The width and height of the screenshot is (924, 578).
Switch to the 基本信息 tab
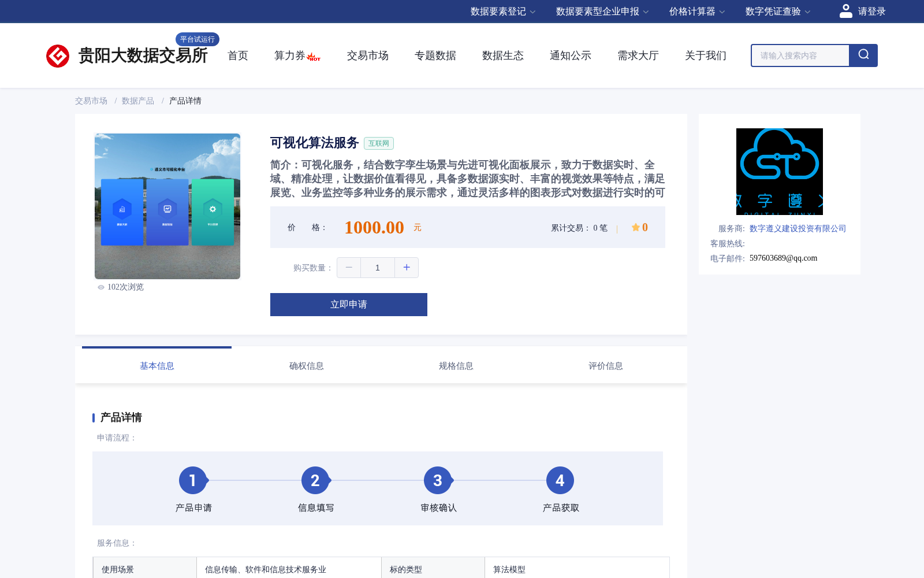(x=157, y=366)
